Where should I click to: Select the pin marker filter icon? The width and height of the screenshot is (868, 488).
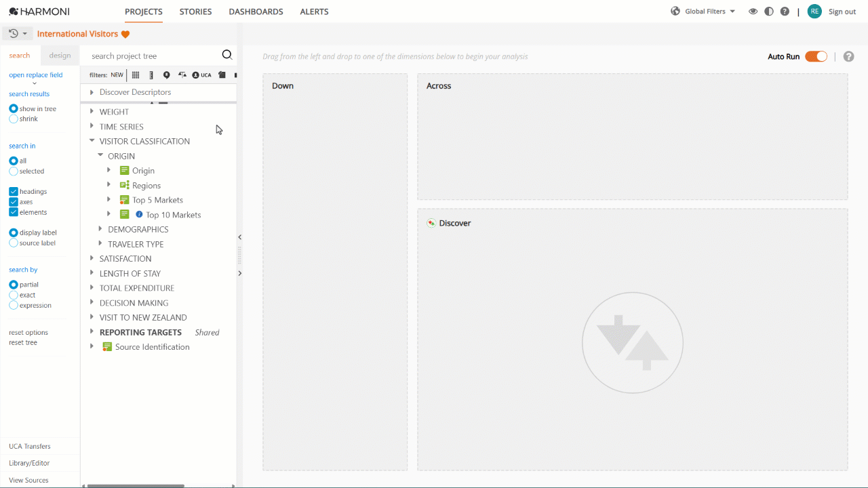pyautogui.click(x=167, y=75)
